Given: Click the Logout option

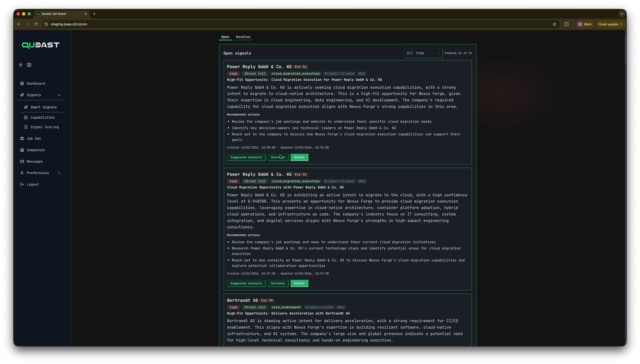Looking at the screenshot, I should click(x=32, y=184).
